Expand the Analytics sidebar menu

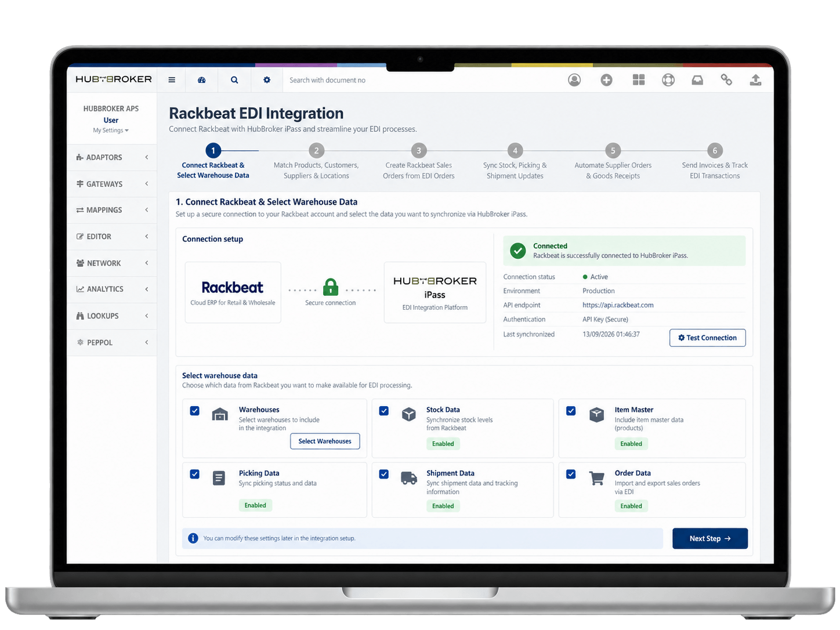click(112, 289)
